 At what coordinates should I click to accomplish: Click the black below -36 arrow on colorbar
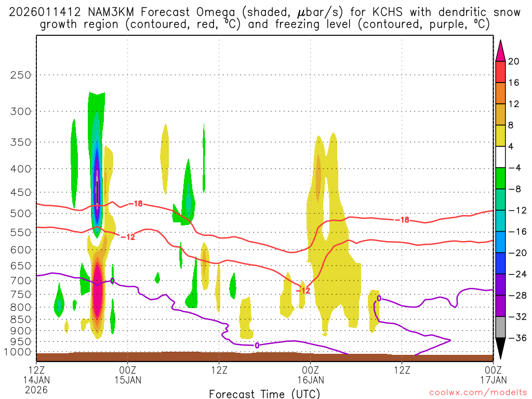pos(500,349)
